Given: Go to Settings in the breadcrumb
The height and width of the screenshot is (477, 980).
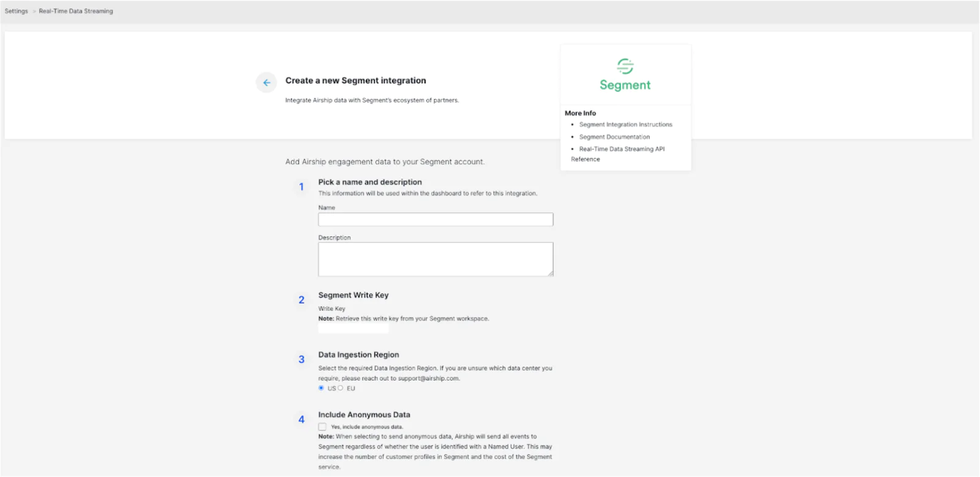Looking at the screenshot, I should [x=17, y=11].
